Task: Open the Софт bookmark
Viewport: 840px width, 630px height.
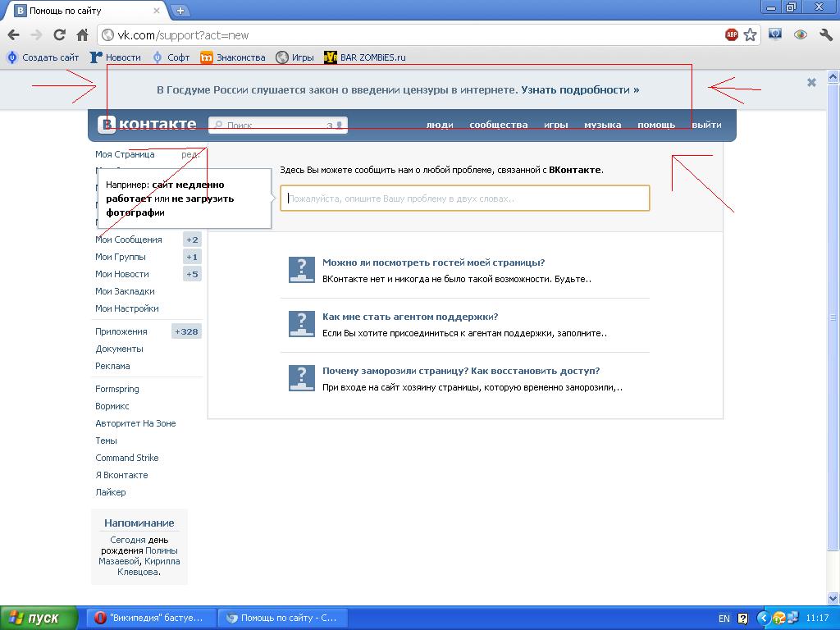Action: tap(171, 57)
